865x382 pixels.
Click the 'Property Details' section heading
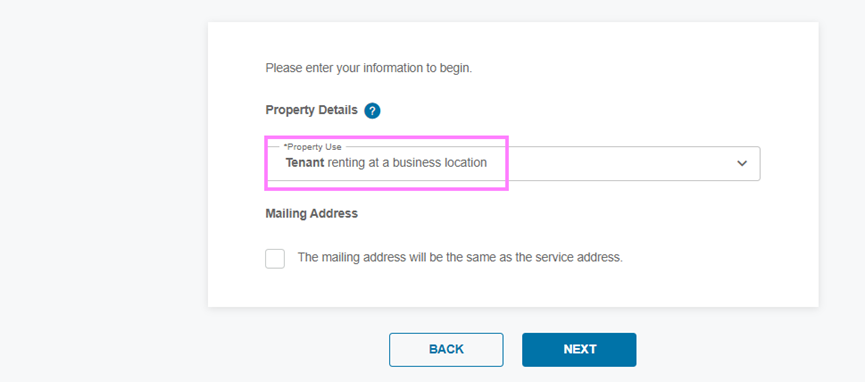point(312,110)
